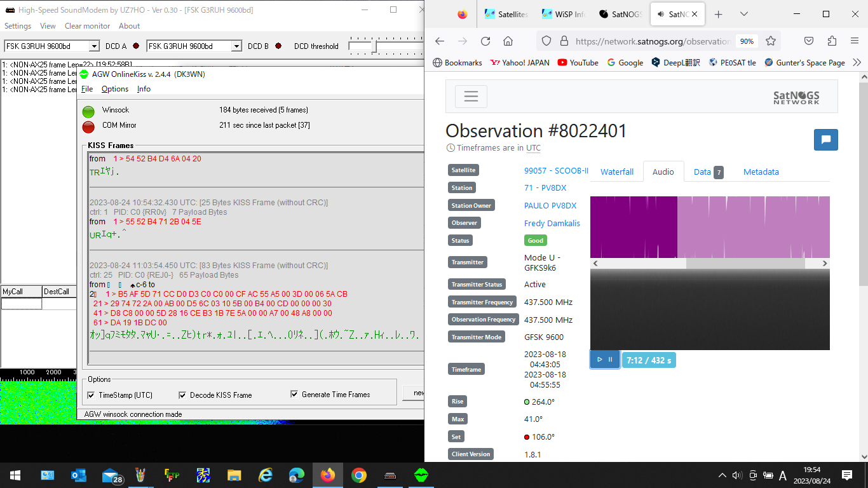Image resolution: width=868 pixels, height=488 pixels.
Task: Click the site security padlock icon
Action: click(564, 41)
